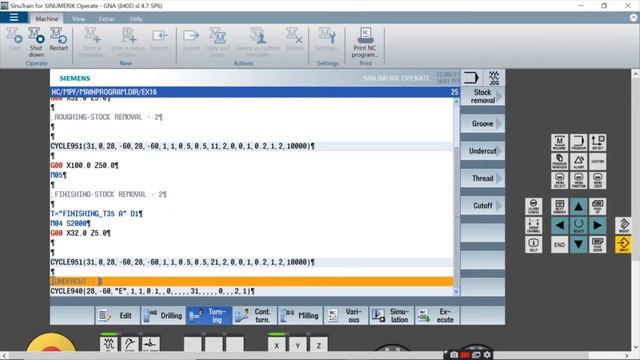Select the Various softkey

coord(346,316)
